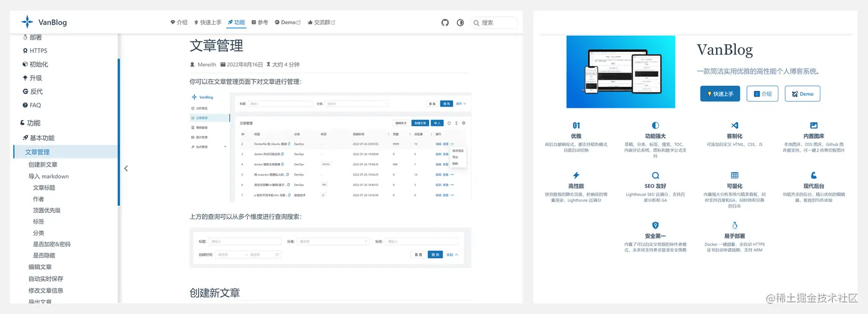Viewport: 868px width, 314px height.
Task: Click the Linux penguin icon above 易于部署
Action: click(734, 225)
